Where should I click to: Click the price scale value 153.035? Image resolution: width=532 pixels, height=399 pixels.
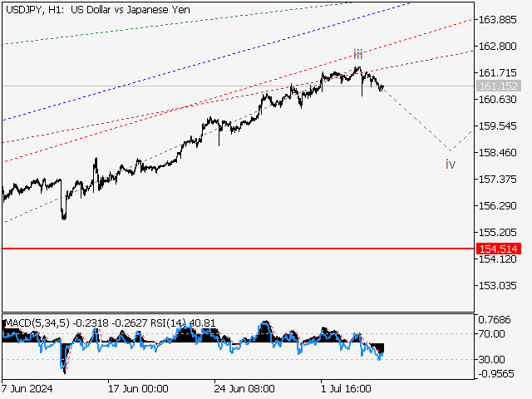click(497, 286)
